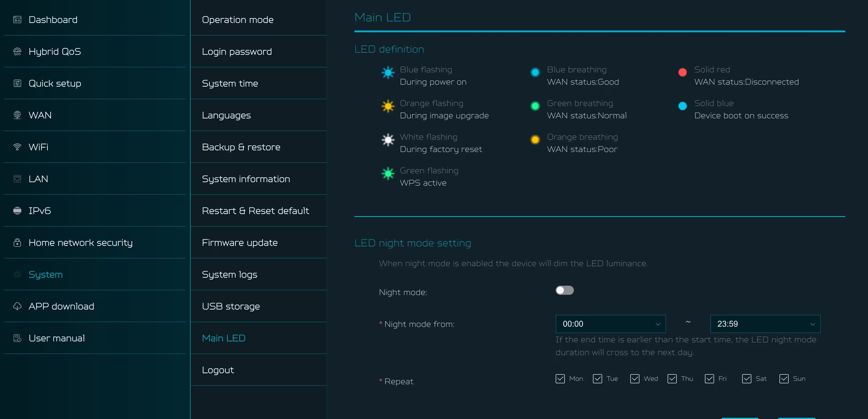Open the 23:59 end time dropdown

(x=765, y=324)
